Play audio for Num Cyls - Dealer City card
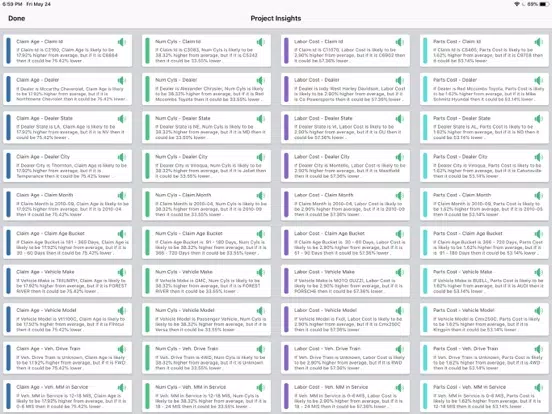This screenshot has width=552, height=414. tap(261, 157)
